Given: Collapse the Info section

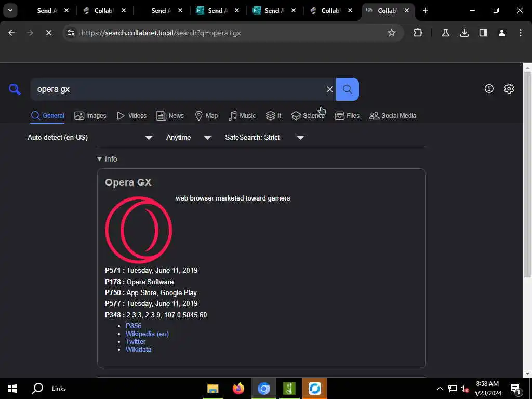Looking at the screenshot, I should (107, 159).
